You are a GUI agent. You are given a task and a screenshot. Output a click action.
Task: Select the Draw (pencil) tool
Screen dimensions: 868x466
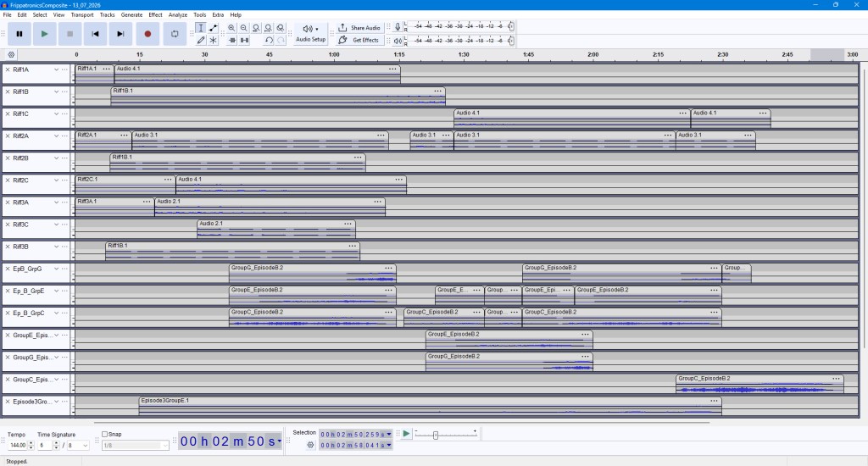point(201,40)
